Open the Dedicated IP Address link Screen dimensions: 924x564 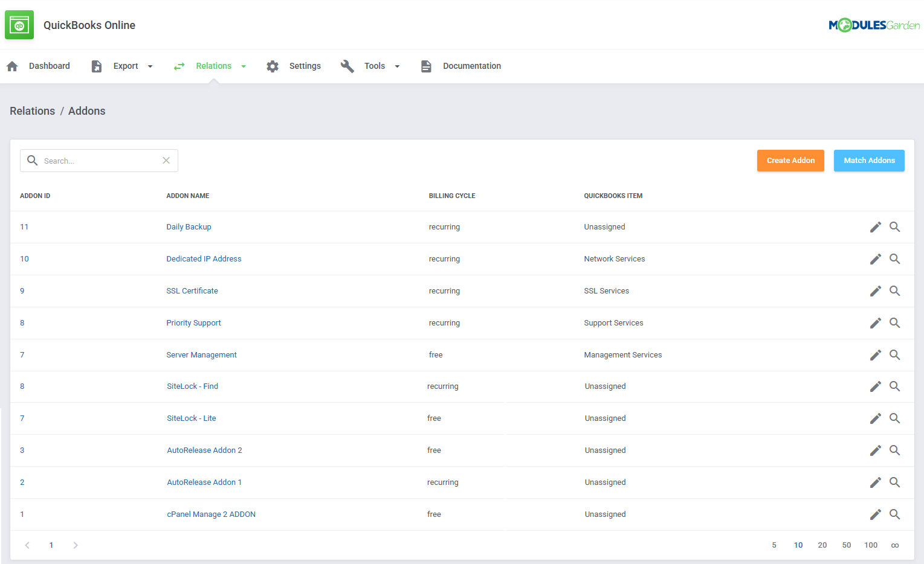pyautogui.click(x=204, y=259)
